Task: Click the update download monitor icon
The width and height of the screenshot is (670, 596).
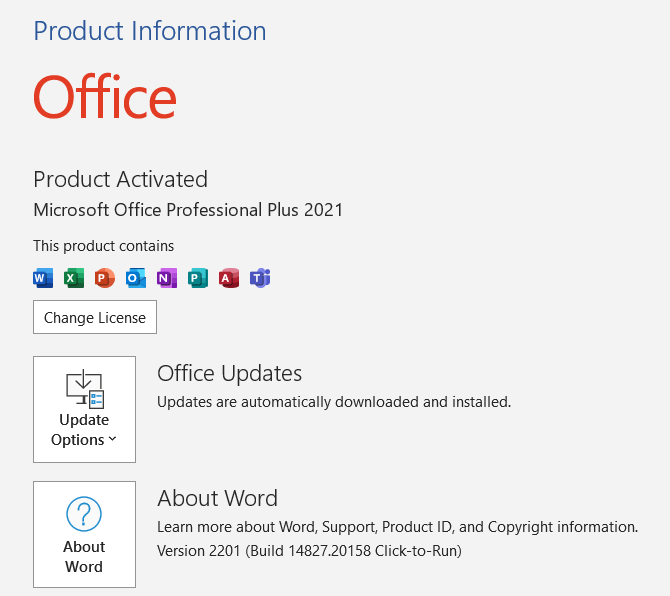Action: [85, 389]
